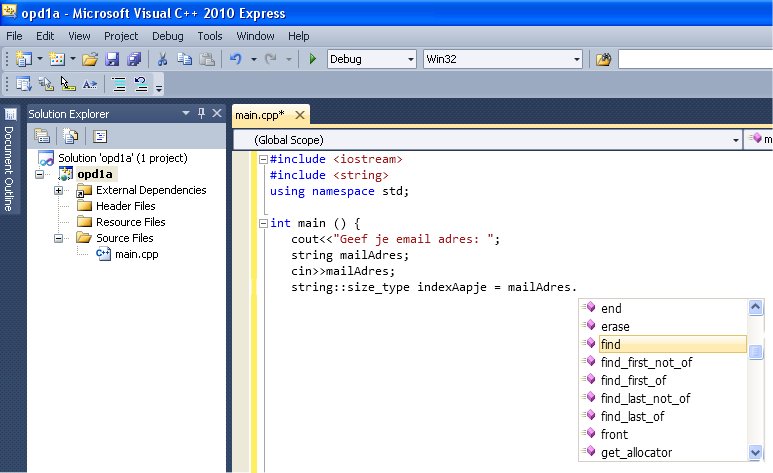Open the Win32 platform dropdown
Image resolution: width=773 pixels, height=473 pixels.
click(x=576, y=60)
